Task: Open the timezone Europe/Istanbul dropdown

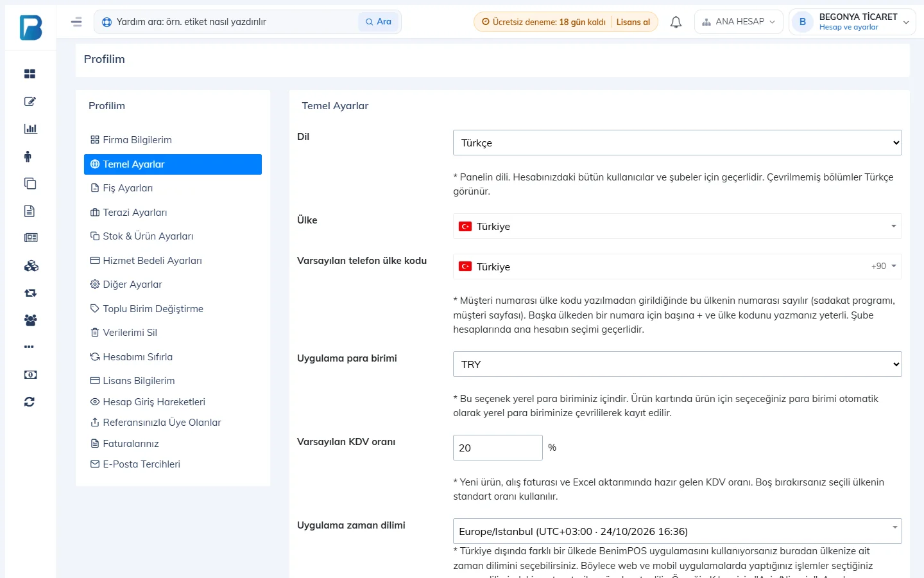Action: (677, 531)
